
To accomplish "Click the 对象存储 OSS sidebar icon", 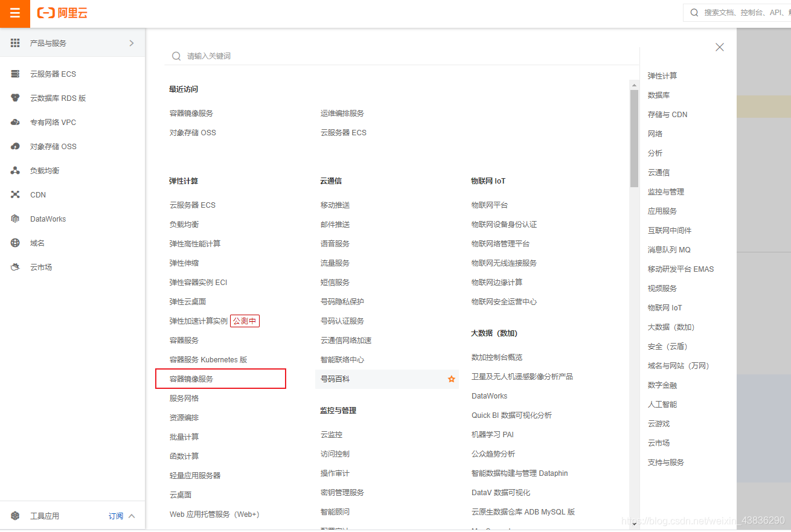I will (x=15, y=146).
